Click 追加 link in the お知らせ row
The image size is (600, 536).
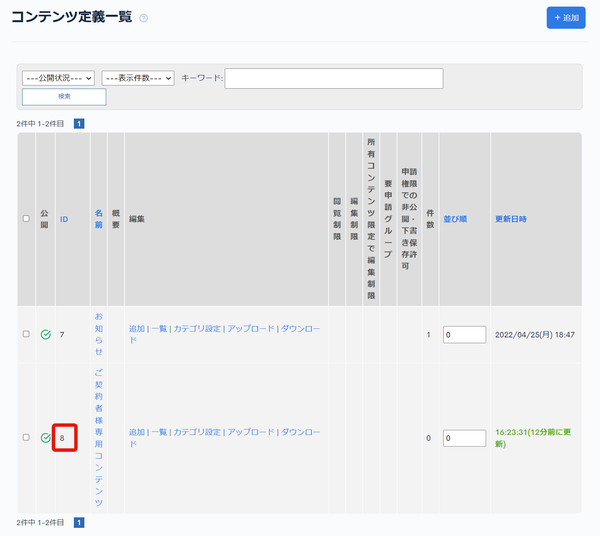(137, 329)
